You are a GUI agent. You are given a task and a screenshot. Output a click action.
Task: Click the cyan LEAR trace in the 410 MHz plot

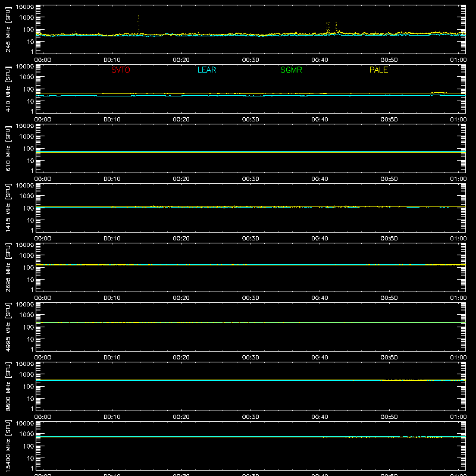tap(250, 96)
